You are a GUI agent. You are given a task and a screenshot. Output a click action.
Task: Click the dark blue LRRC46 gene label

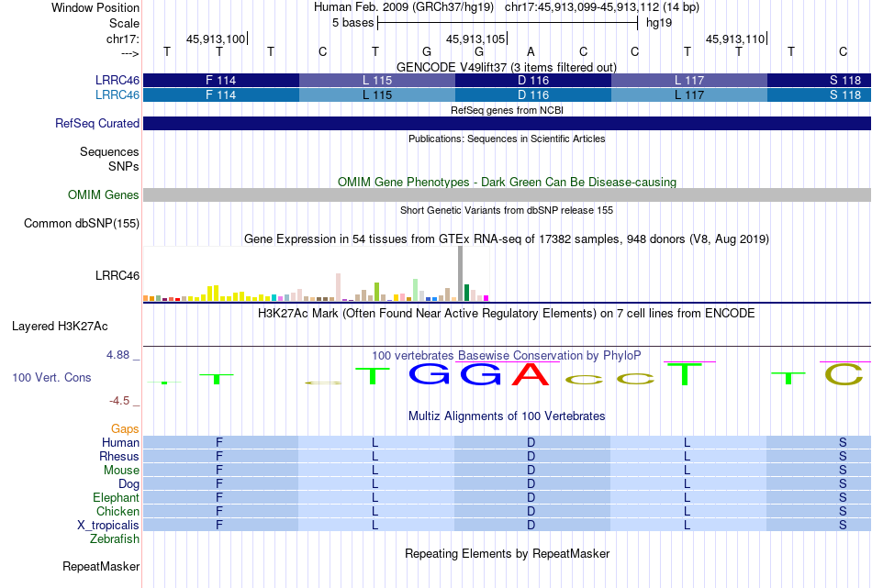pyautogui.click(x=117, y=80)
